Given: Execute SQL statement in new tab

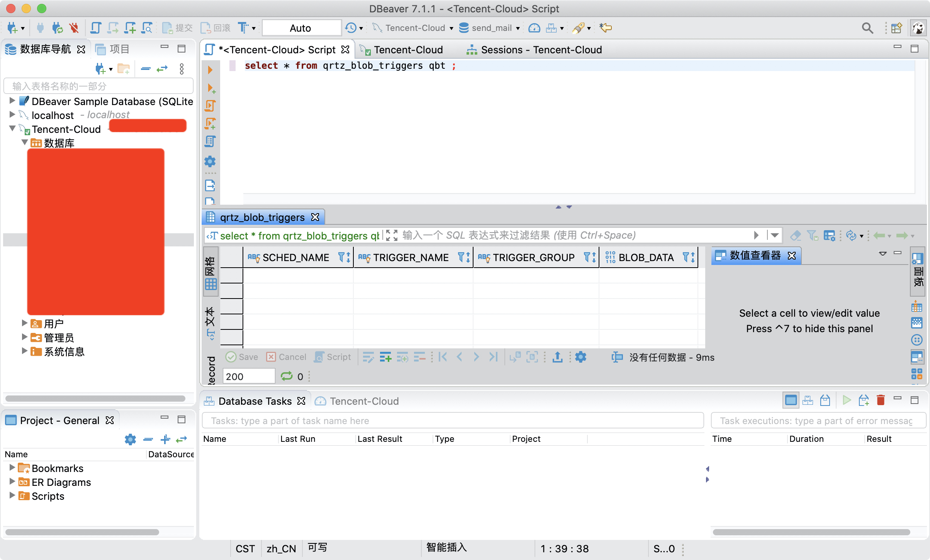Looking at the screenshot, I should (211, 88).
